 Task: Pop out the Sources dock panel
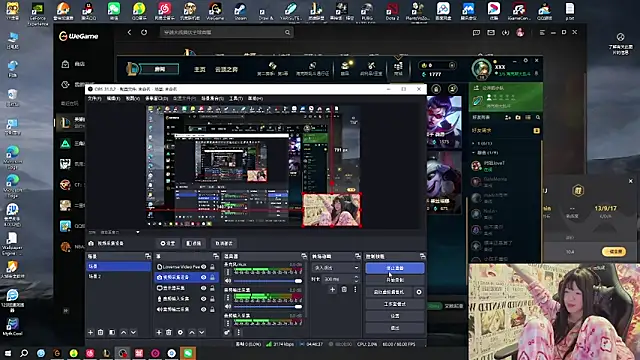tap(216, 256)
